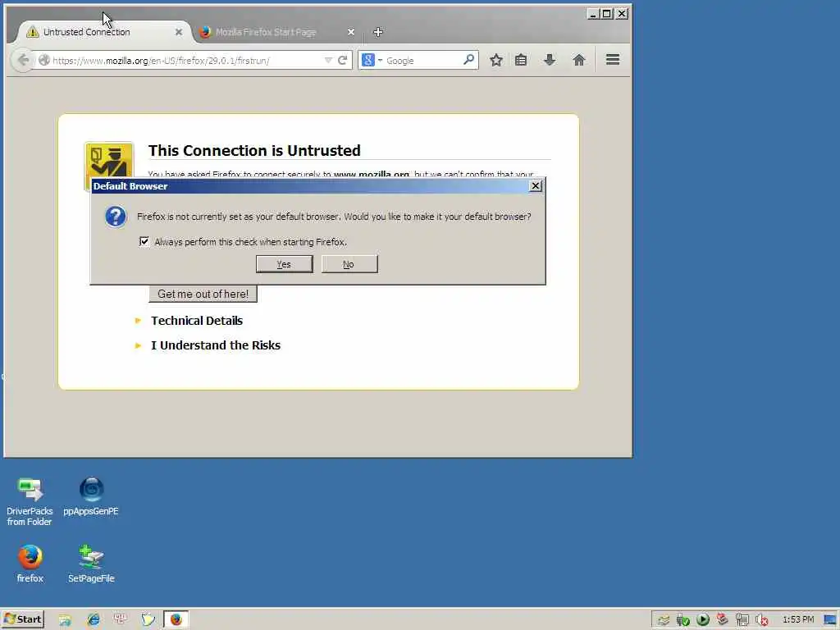Open the Firefox hamburger menu

tap(613, 59)
